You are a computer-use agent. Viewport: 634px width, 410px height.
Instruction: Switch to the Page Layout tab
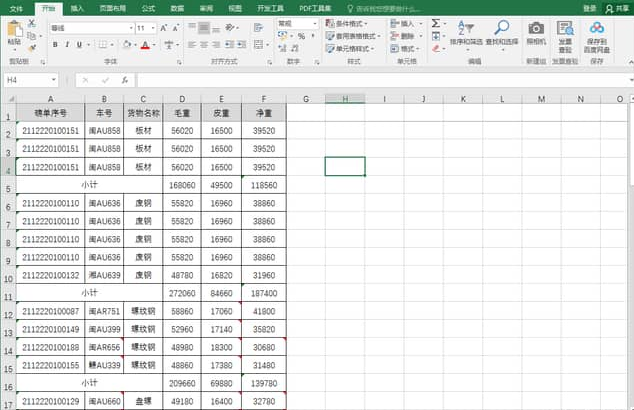point(112,8)
